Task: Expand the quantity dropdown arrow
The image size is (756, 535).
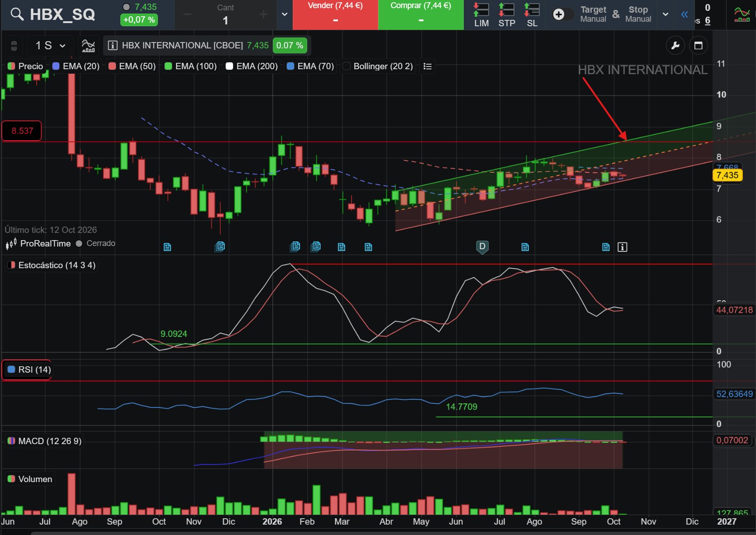Action: (285, 15)
